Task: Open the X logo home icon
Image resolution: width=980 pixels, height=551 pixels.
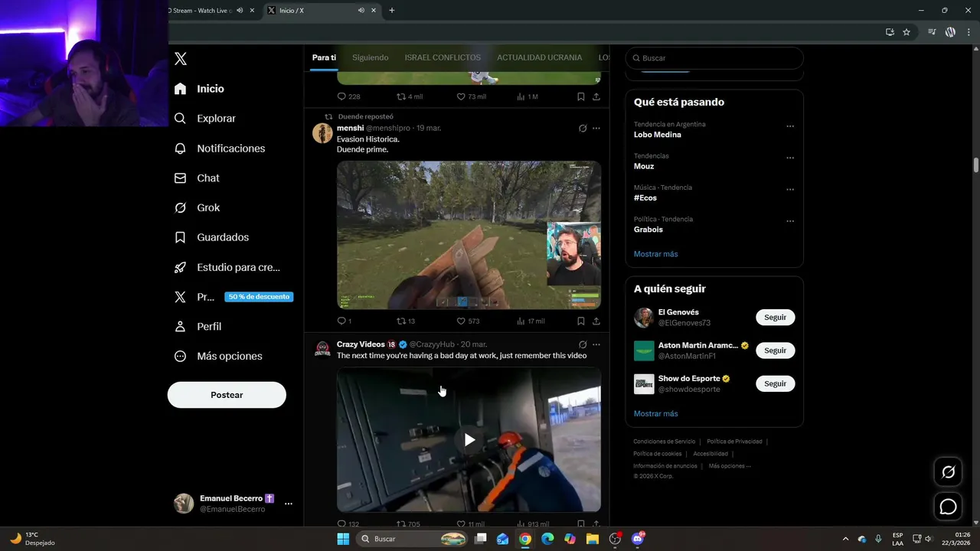Action: (x=181, y=59)
